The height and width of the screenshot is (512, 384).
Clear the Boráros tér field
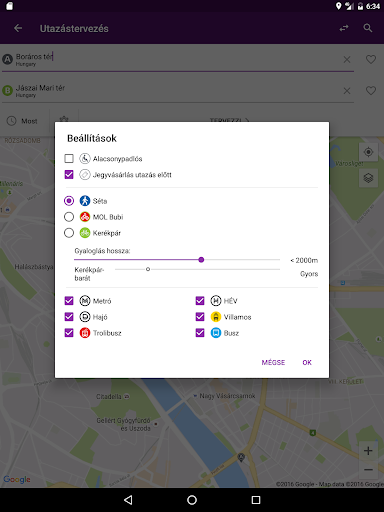tap(347, 60)
